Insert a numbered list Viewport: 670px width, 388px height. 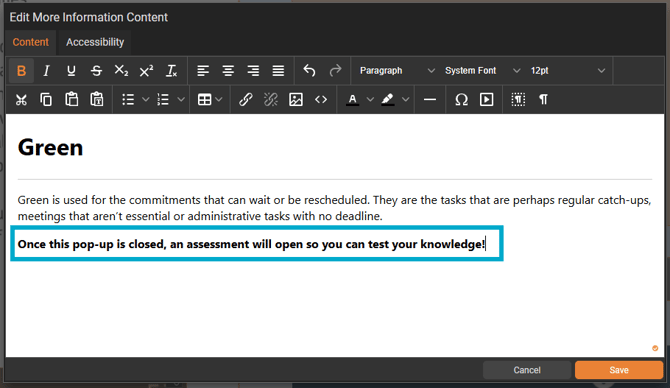(163, 100)
